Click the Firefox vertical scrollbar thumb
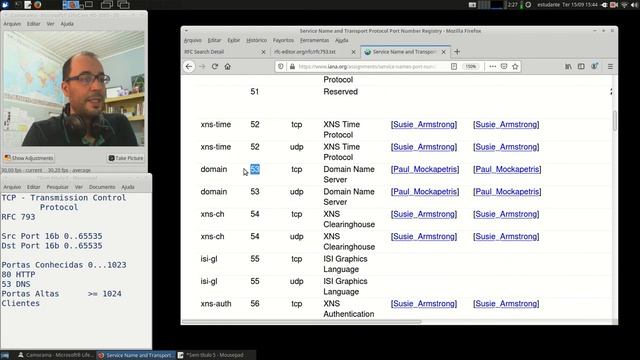 pyautogui.click(x=615, y=121)
